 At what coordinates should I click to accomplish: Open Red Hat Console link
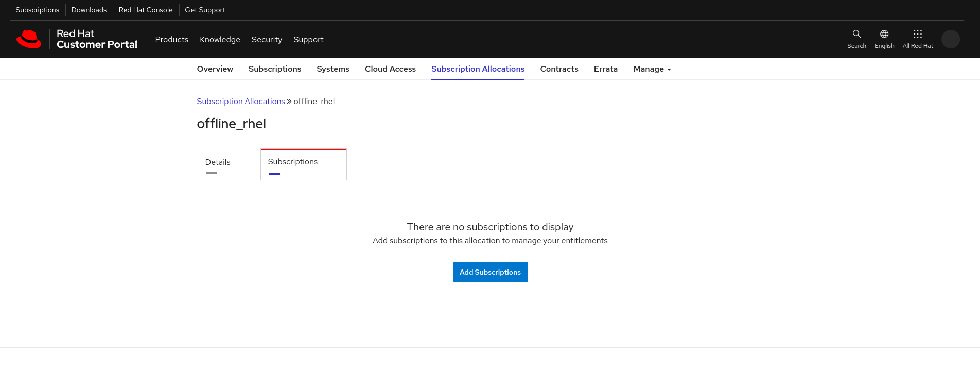146,10
